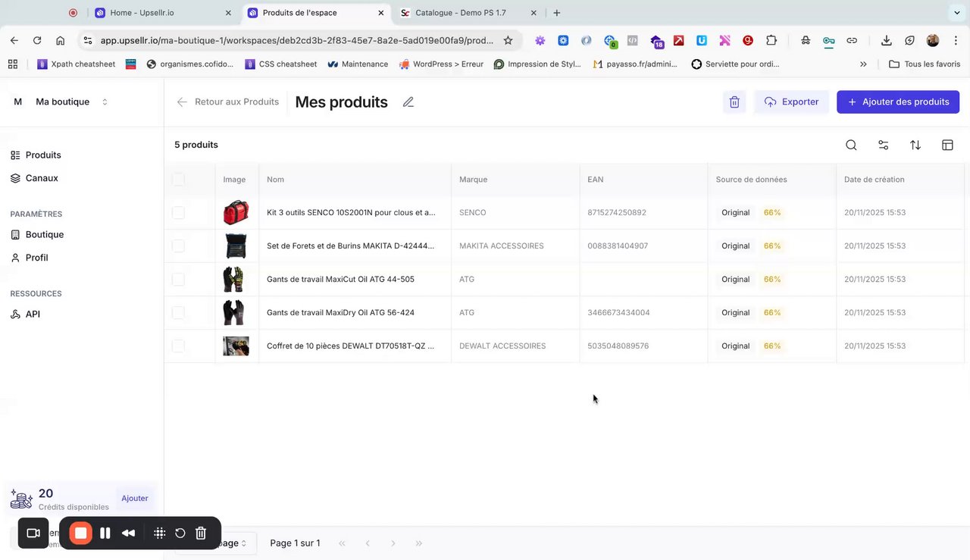Open the Chrome downloads icon
Viewport: 970px width, 560px height.
[886, 40]
